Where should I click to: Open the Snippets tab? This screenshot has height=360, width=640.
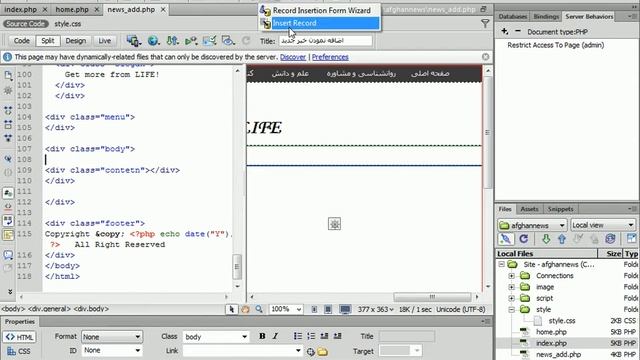coord(560,209)
